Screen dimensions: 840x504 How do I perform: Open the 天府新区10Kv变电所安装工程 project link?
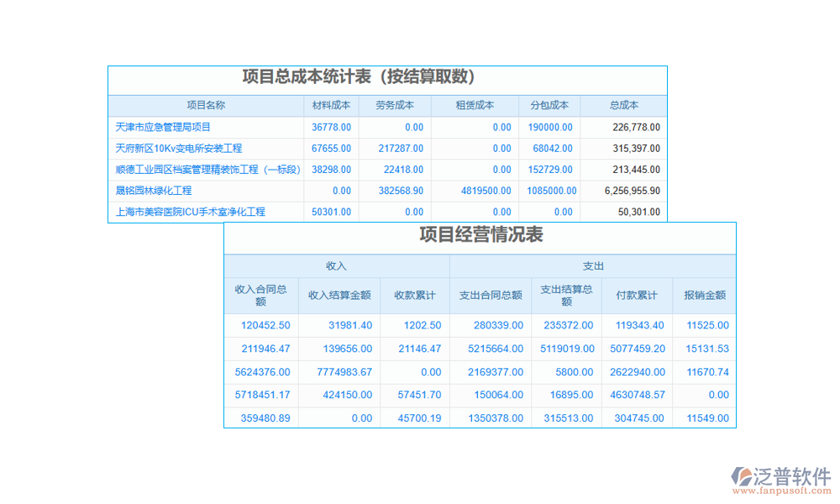(179, 148)
